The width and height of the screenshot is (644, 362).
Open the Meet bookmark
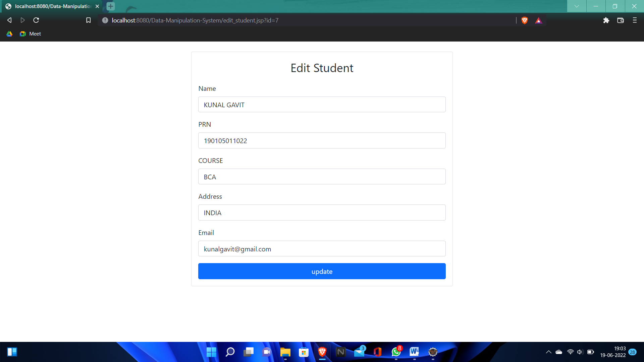coord(31,34)
